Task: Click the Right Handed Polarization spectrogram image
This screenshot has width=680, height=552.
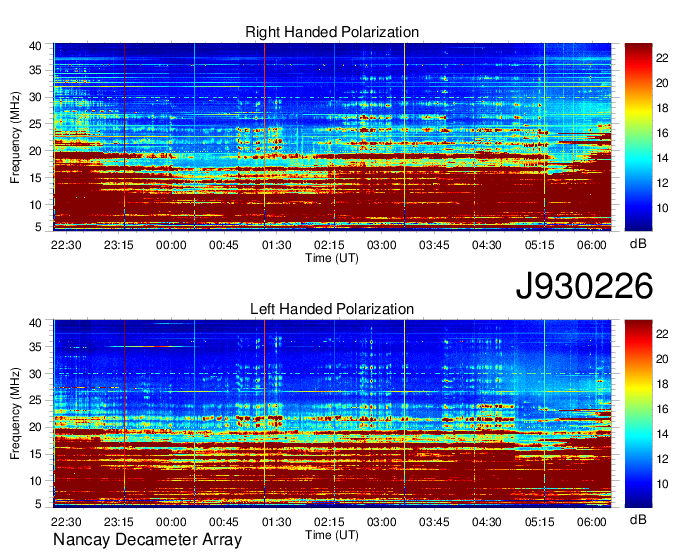Action: [x=332, y=137]
